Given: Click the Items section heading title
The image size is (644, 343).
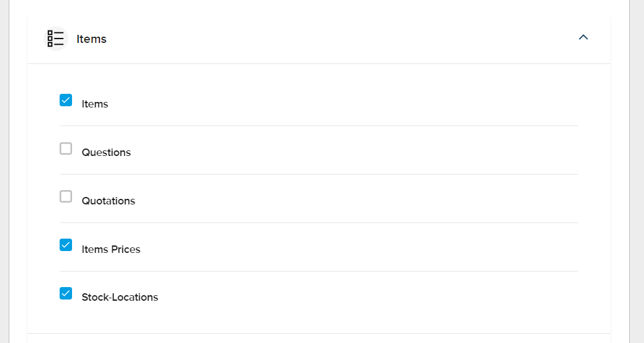Looking at the screenshot, I should pos(91,39).
